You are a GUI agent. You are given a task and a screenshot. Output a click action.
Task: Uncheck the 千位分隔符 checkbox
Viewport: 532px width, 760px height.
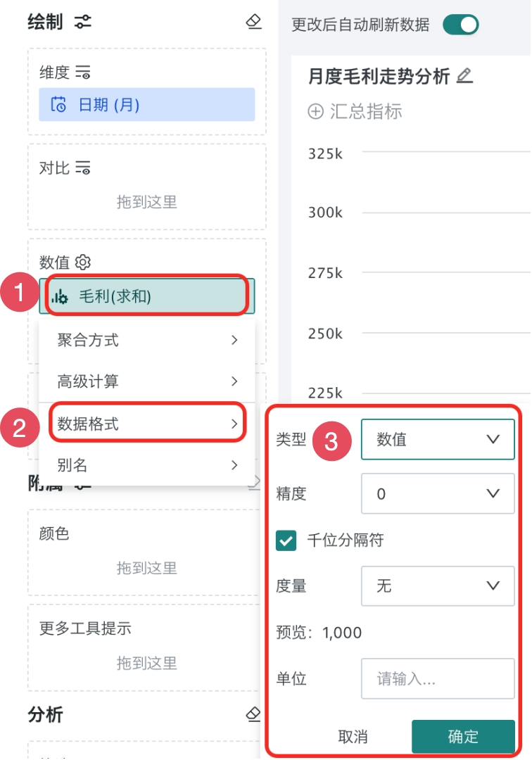tap(286, 540)
